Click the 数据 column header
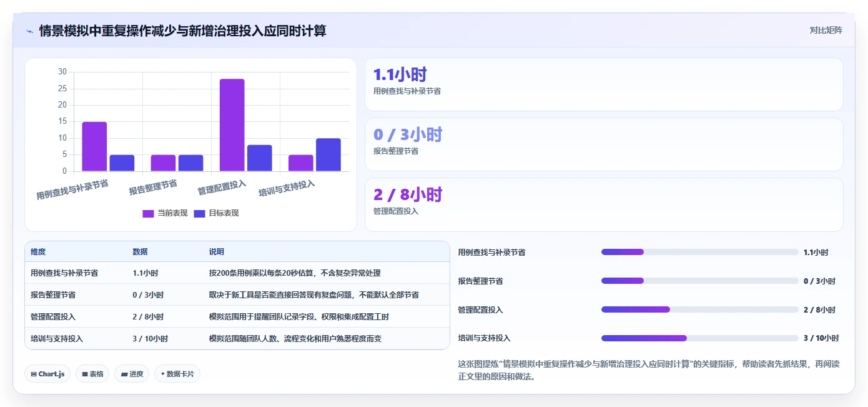The image size is (868, 407). click(x=140, y=252)
